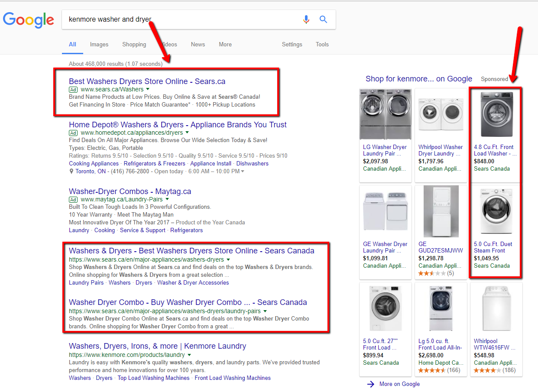Screen dimensions: 538x392
Task: Switch to the News tab
Action: 198,45
